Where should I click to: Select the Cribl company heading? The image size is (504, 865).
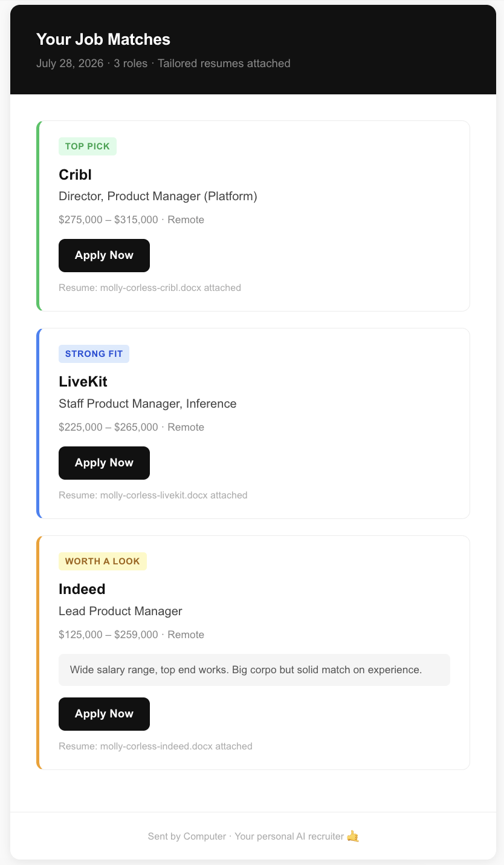(75, 175)
